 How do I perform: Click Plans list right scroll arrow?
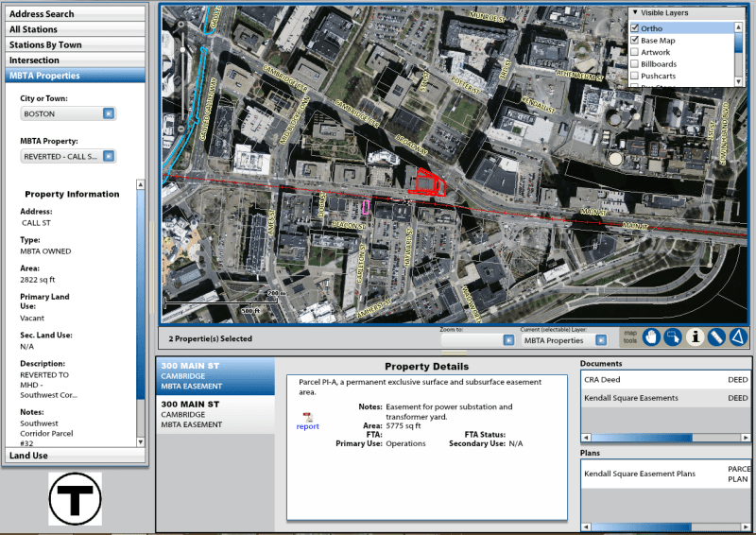pos(746,526)
